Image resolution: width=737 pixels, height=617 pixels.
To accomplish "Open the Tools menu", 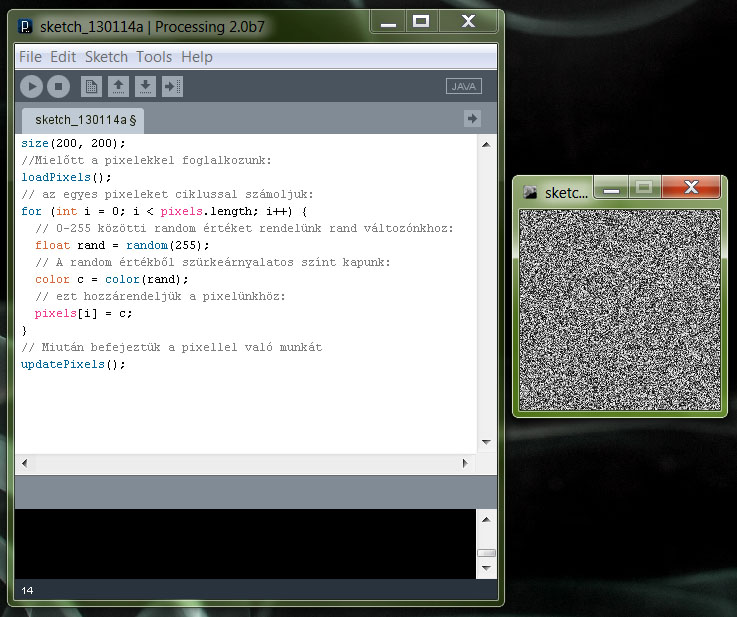I will pos(154,57).
